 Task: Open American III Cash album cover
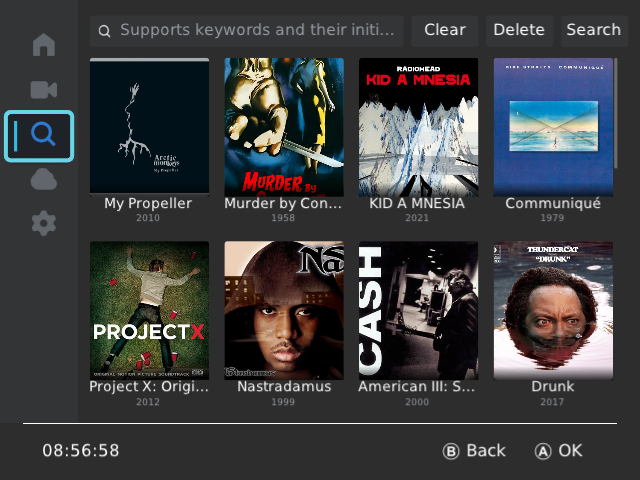click(x=418, y=310)
